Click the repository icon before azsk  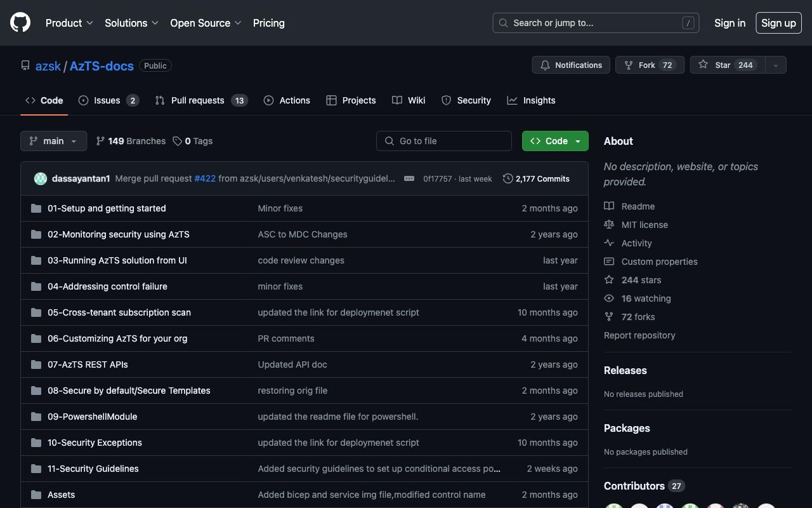25,65
